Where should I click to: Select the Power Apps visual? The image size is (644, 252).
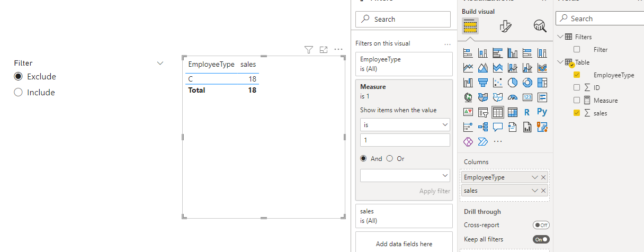click(x=468, y=142)
